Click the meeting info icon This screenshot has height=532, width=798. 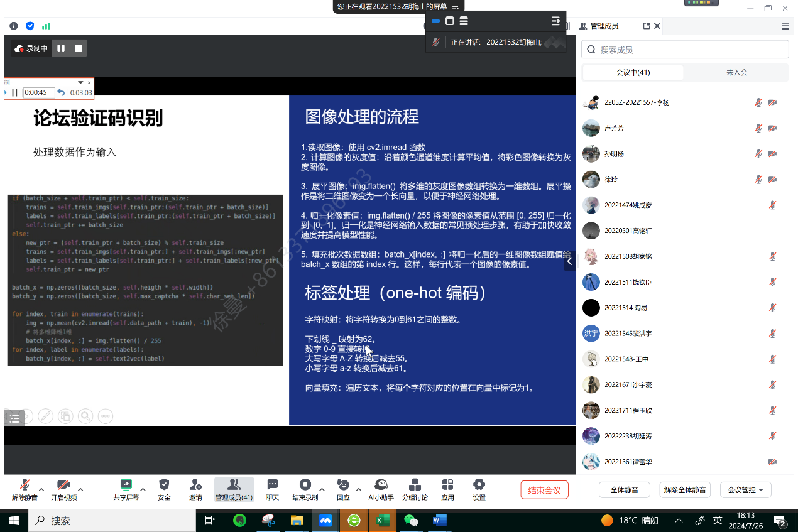(14, 26)
